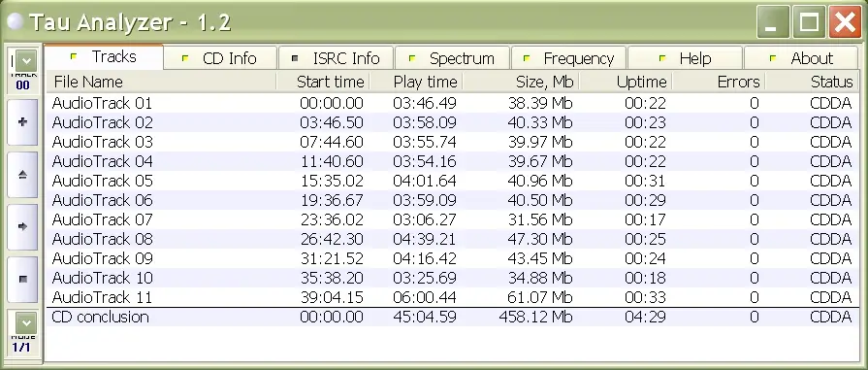Open the Frequency tab
Image resolution: width=868 pixels, height=370 pixels.
tap(568, 57)
